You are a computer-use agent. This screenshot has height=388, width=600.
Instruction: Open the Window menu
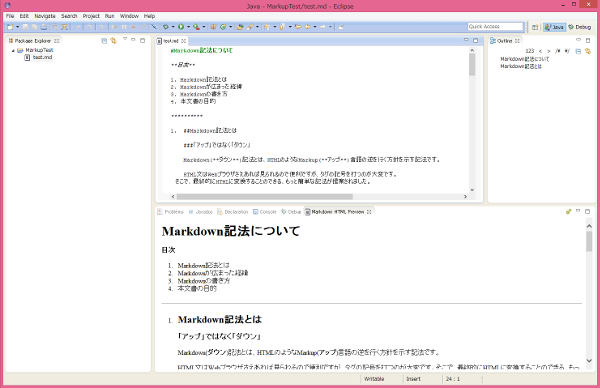(129, 16)
